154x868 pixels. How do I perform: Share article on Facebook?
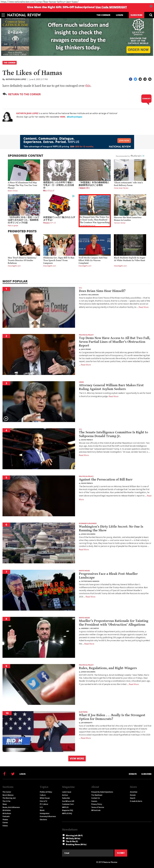click(131, 79)
